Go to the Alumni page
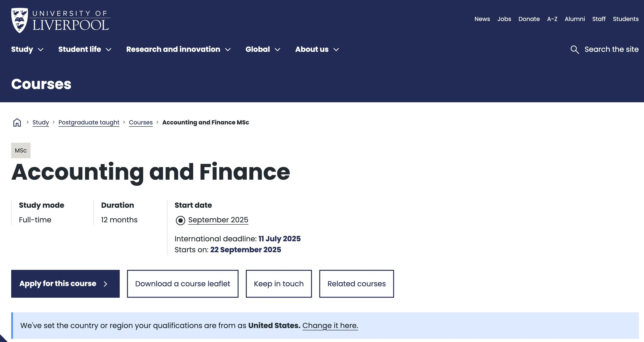Image resolution: width=644 pixels, height=342 pixels. pyautogui.click(x=574, y=19)
